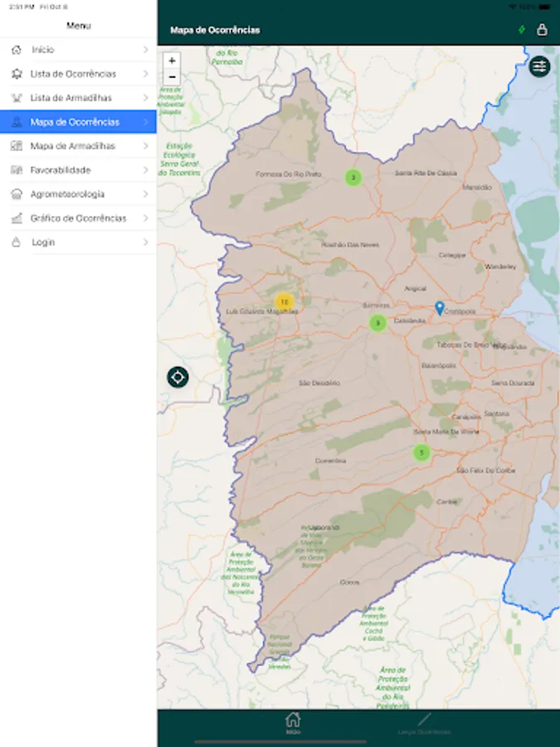Click Mapa de Ocorrências header title
The width and height of the screenshot is (560, 747).
pyautogui.click(x=215, y=30)
